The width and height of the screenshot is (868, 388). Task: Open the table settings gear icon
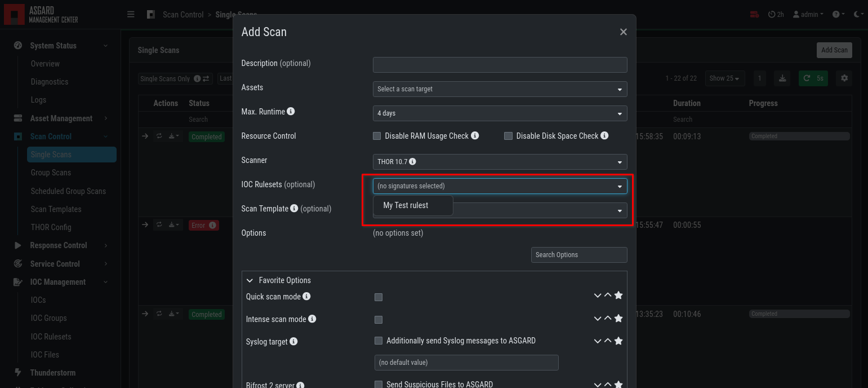[x=844, y=78]
